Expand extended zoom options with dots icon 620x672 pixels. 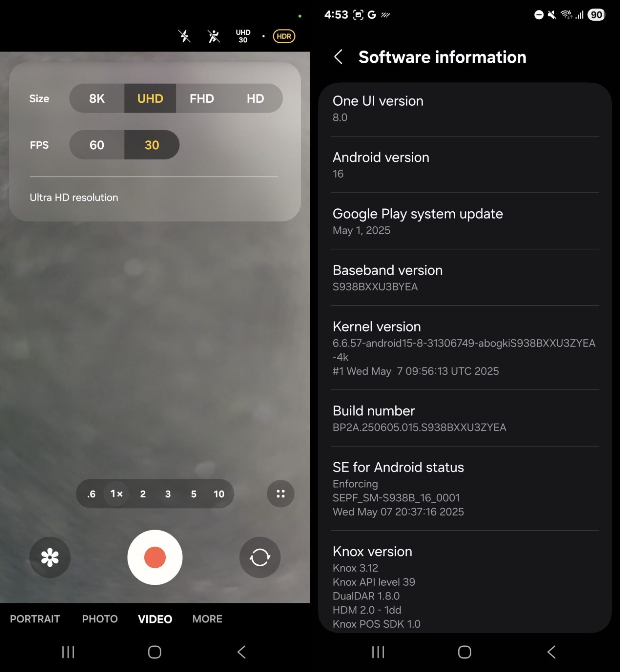pos(280,494)
